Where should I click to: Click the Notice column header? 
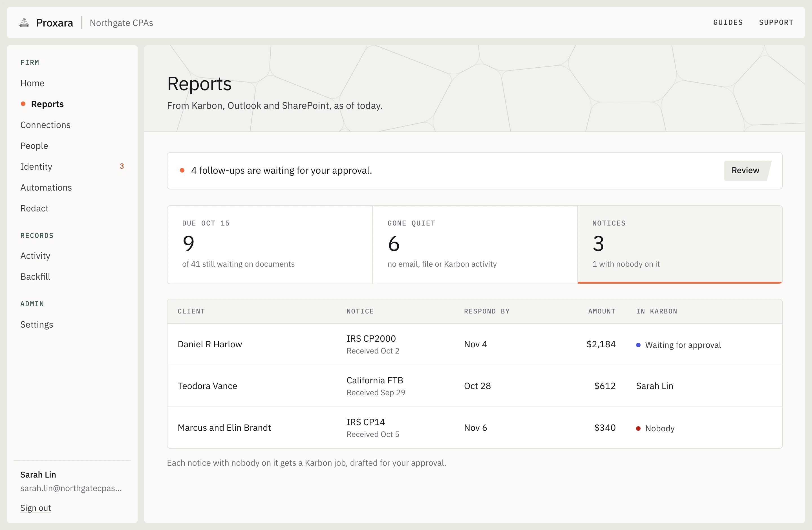pos(360,311)
